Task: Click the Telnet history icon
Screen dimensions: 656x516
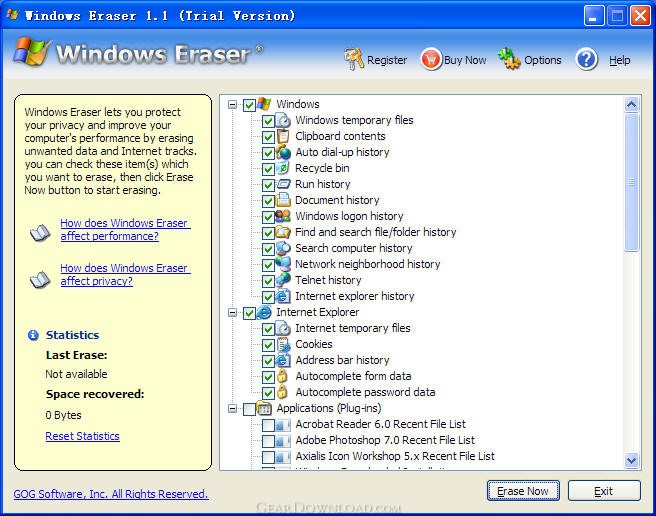Action: (x=283, y=280)
